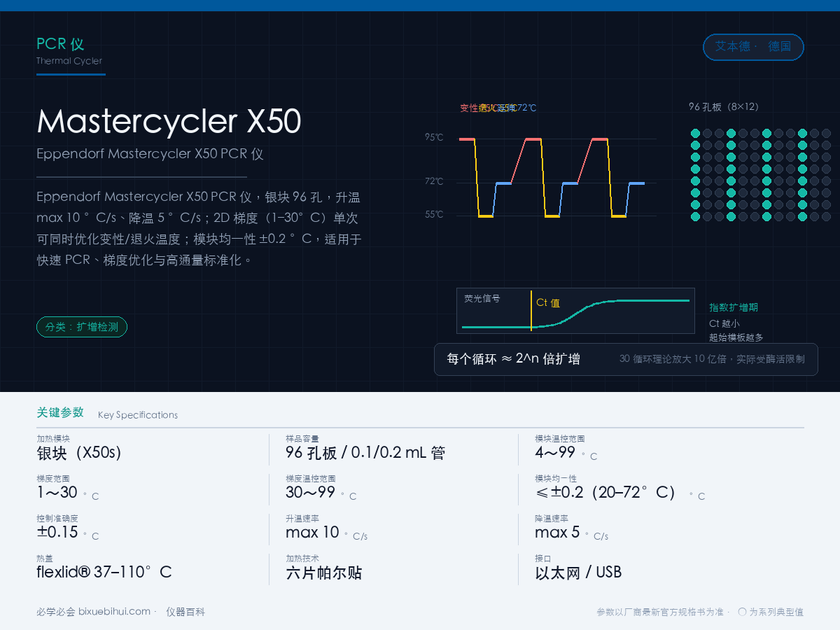
Task: Click the first yellow 55℃ annealing segment
Action: [486, 216]
